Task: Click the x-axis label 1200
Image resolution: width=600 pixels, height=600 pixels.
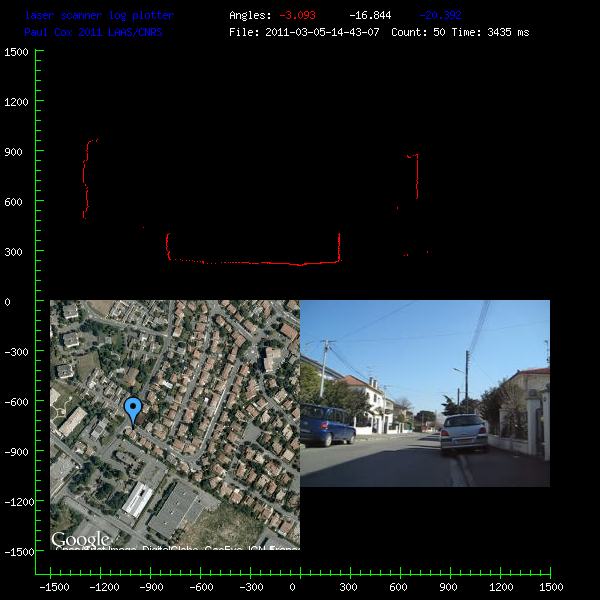Action: click(501, 587)
